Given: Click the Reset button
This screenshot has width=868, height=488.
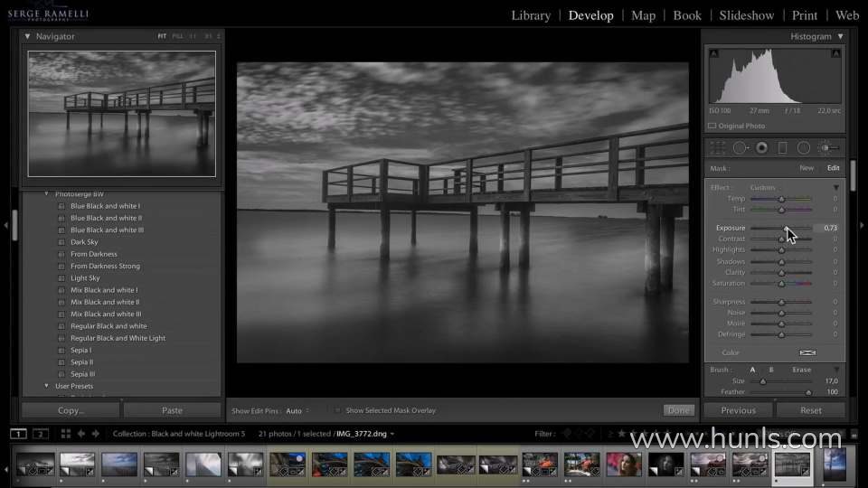Looking at the screenshot, I should pos(810,410).
